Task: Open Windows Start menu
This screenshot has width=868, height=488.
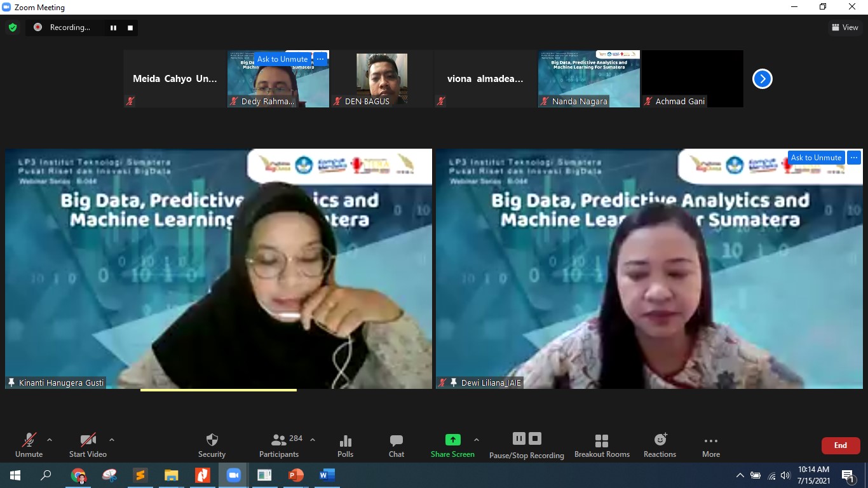Action: point(15,475)
